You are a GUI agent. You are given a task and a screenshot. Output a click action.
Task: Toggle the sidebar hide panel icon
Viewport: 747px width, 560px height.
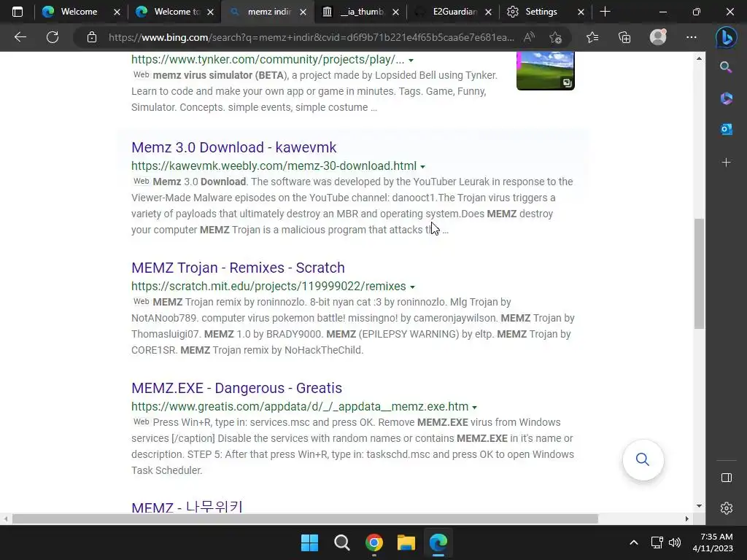point(726,478)
